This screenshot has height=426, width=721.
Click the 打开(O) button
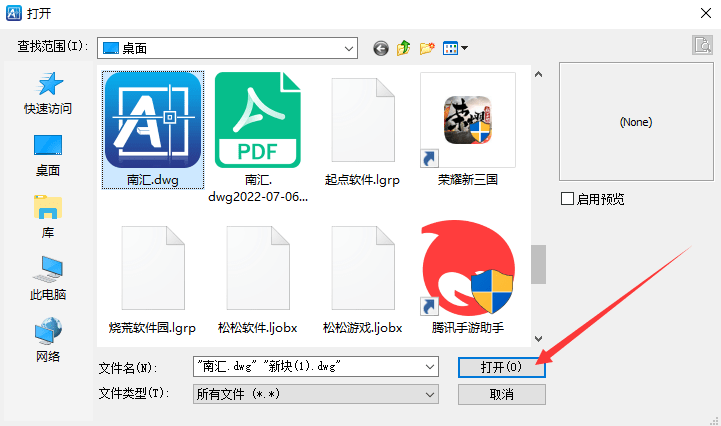tap(502, 367)
